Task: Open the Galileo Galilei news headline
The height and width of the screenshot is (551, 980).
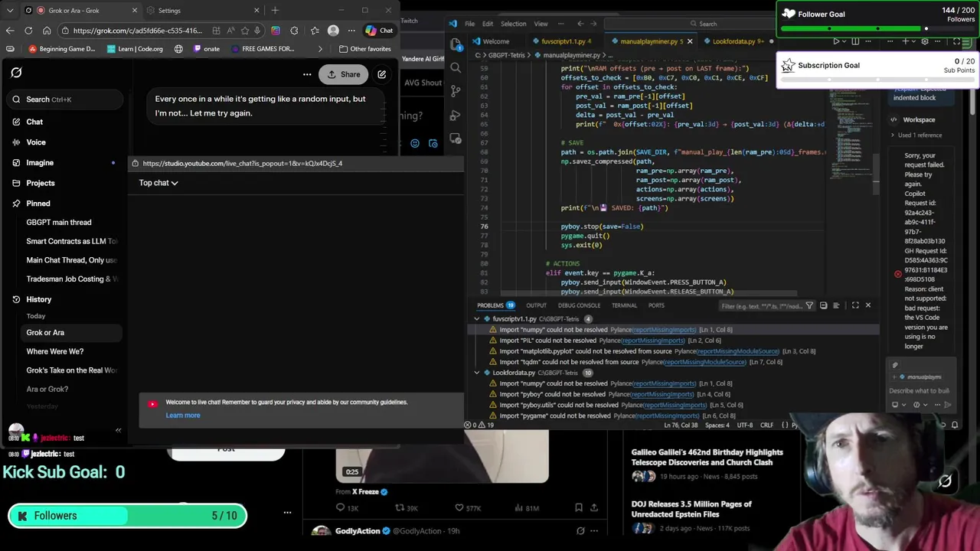Action: [707, 457]
